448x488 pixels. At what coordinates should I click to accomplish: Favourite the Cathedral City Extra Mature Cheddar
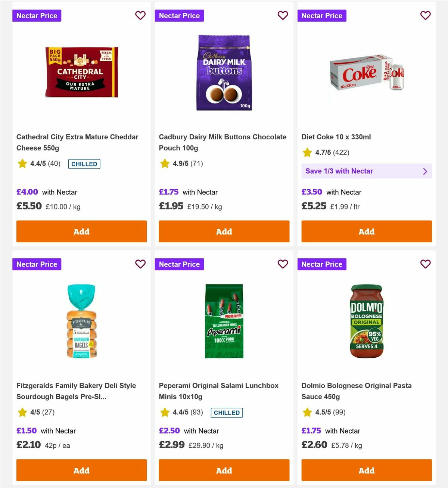140,15
